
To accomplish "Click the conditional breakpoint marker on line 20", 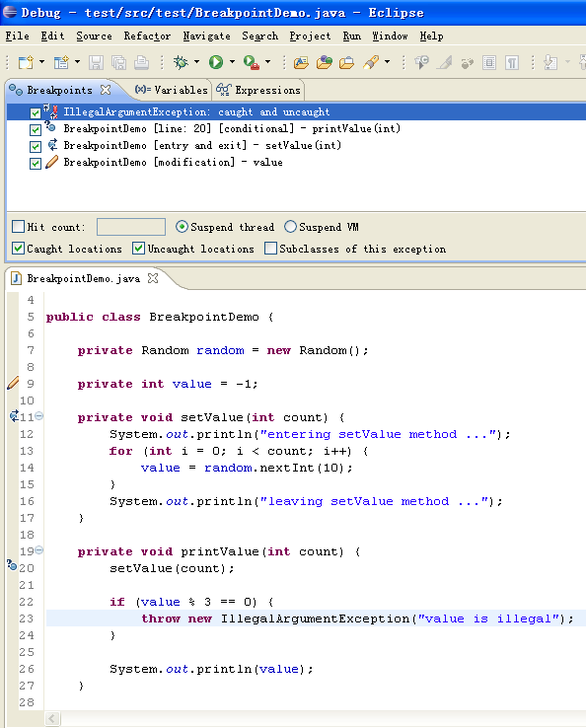I will 12,565.
